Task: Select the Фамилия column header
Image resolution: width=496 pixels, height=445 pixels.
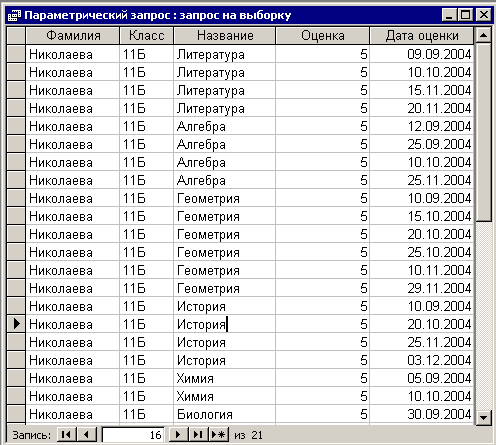Action: 73,35
